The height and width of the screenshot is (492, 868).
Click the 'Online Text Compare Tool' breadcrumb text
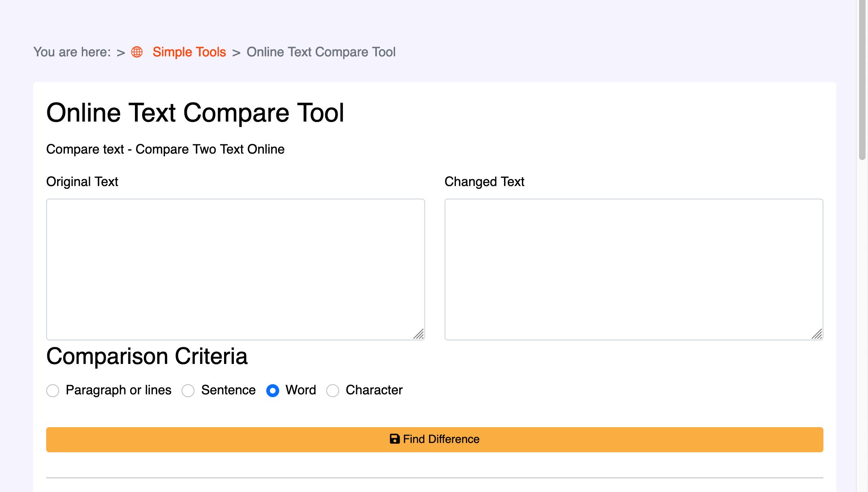coord(321,52)
